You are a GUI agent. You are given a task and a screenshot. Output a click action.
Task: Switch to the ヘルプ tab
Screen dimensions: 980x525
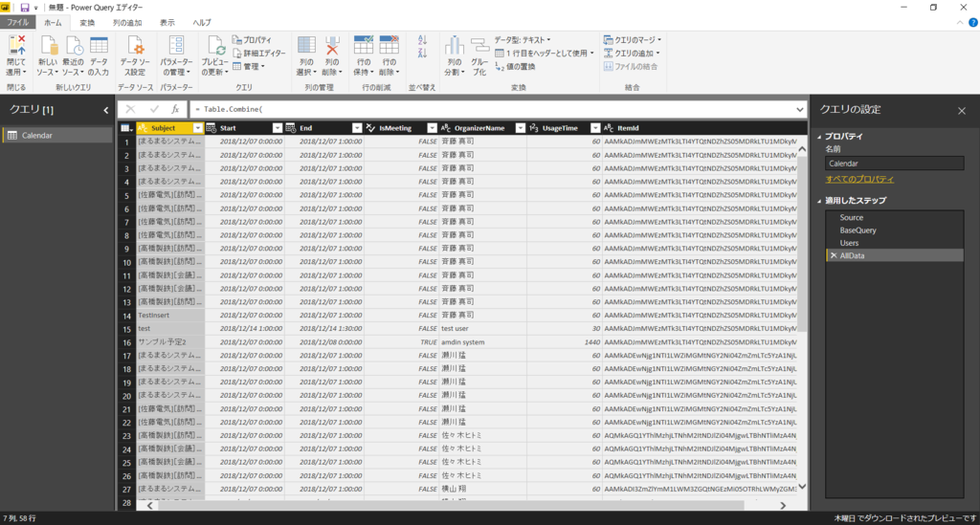202,23
